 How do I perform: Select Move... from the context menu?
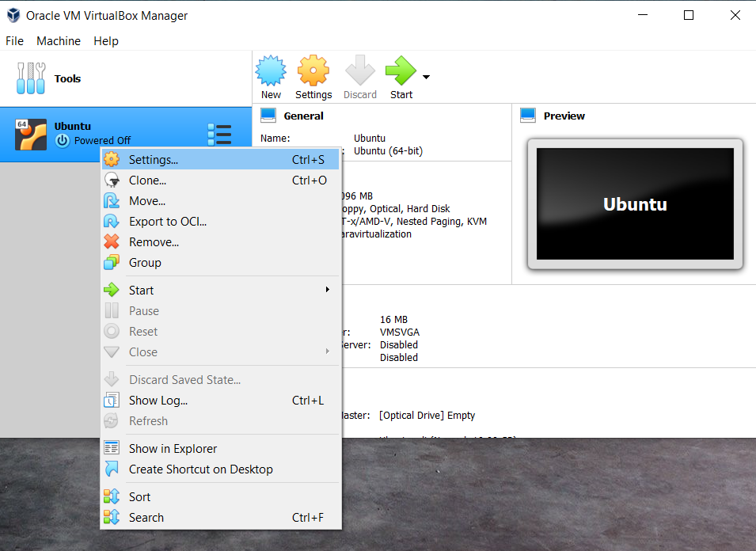[220, 201]
